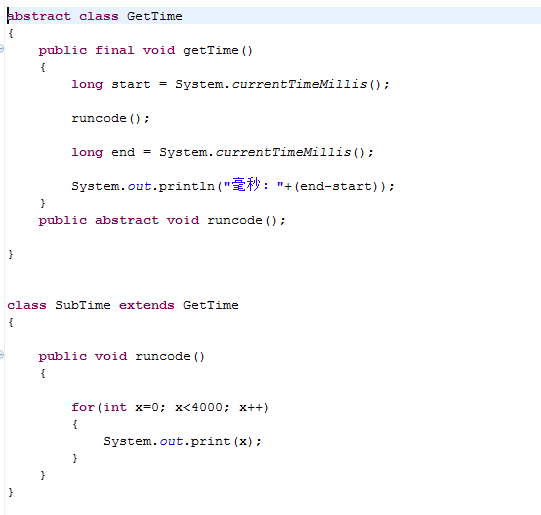The image size is (541, 515).
Task: Click the 'extends' keyword
Action: point(147,305)
